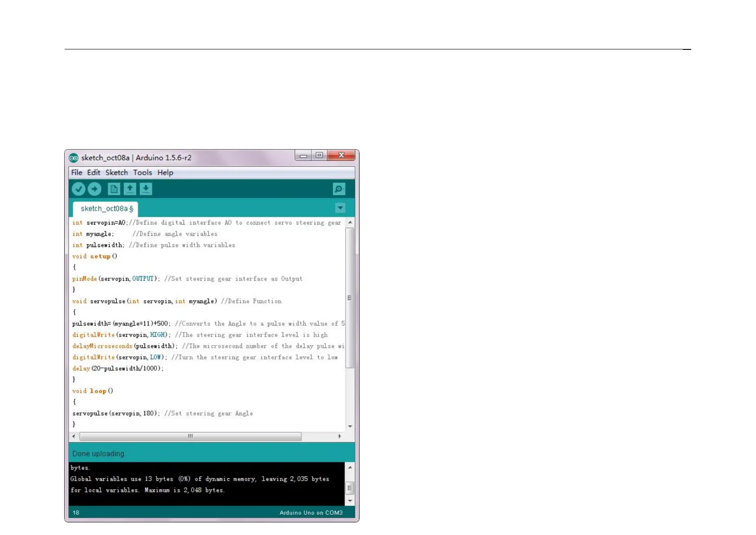Click the 'servopulse(servopin,180);' line
Viewport: 756px width, 535px height.
163,414
